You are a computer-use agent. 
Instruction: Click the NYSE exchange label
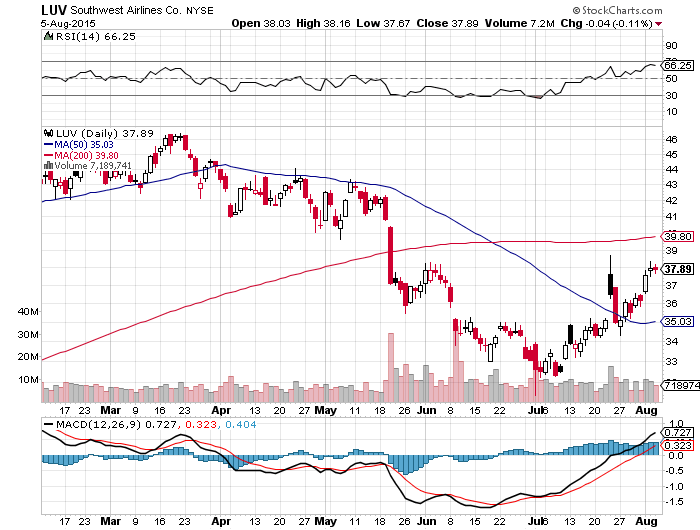click(x=200, y=11)
